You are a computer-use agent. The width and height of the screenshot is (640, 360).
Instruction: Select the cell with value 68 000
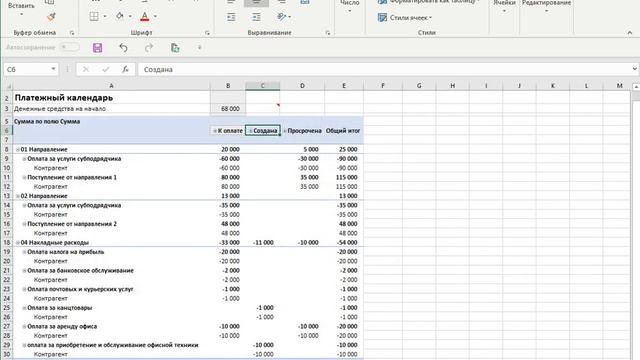pos(228,109)
